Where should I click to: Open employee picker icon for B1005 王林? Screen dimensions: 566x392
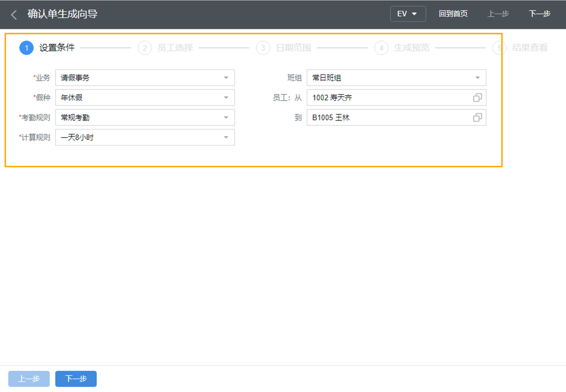pyautogui.click(x=477, y=117)
